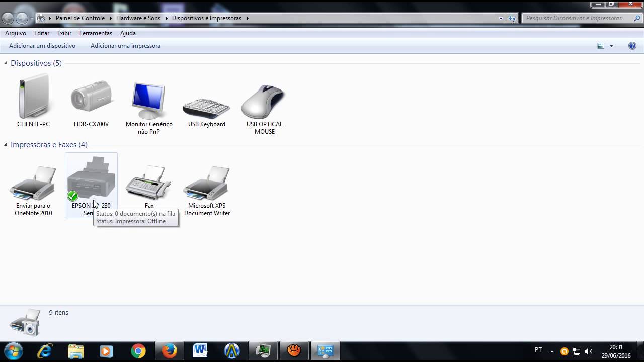
Task: Show hidden tray icons arrow
Action: click(x=552, y=351)
